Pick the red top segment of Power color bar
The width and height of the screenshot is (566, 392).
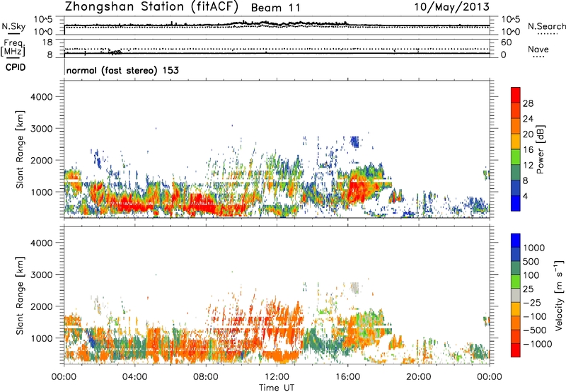(x=516, y=95)
